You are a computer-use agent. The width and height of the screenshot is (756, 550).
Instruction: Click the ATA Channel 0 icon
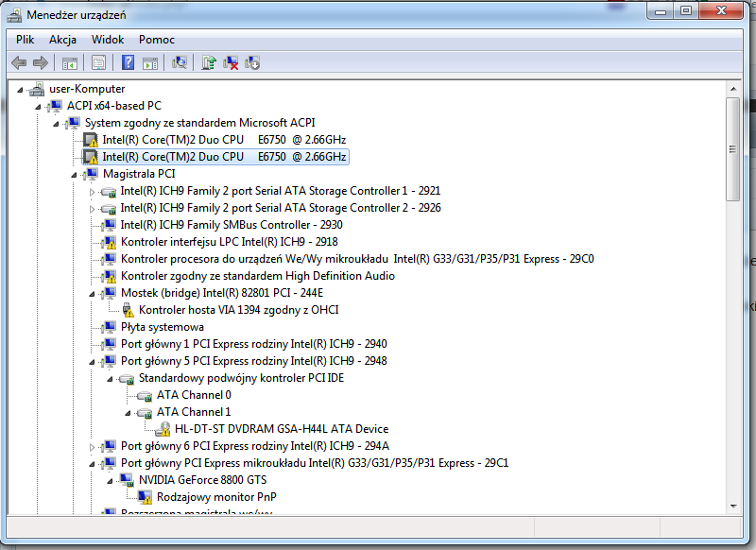145,396
